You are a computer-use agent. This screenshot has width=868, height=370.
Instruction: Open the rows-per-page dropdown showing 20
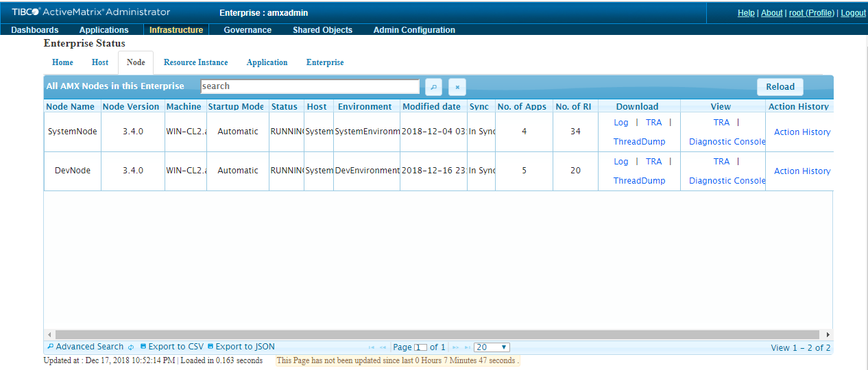[492, 347]
